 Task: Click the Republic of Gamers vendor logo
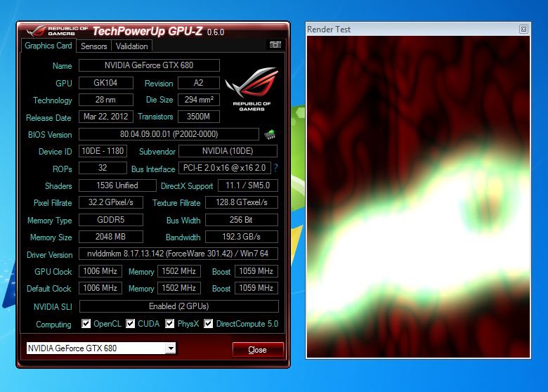click(252, 89)
